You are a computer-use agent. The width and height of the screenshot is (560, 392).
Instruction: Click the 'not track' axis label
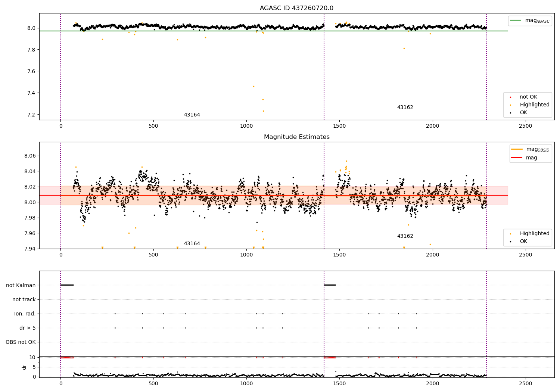(24, 299)
